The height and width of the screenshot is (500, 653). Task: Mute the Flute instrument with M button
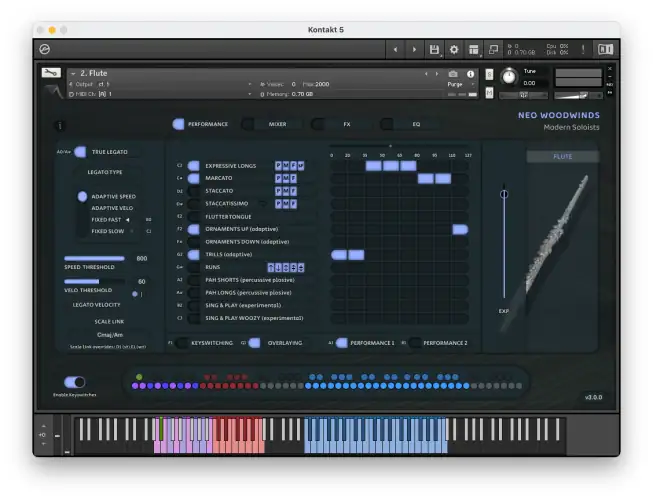pos(489,93)
